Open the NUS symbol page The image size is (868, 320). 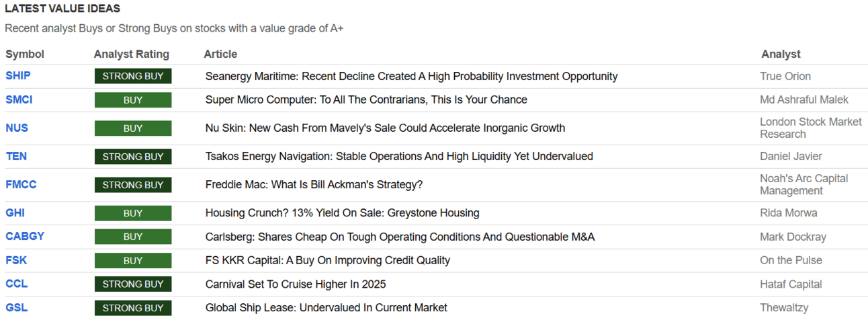(x=17, y=128)
